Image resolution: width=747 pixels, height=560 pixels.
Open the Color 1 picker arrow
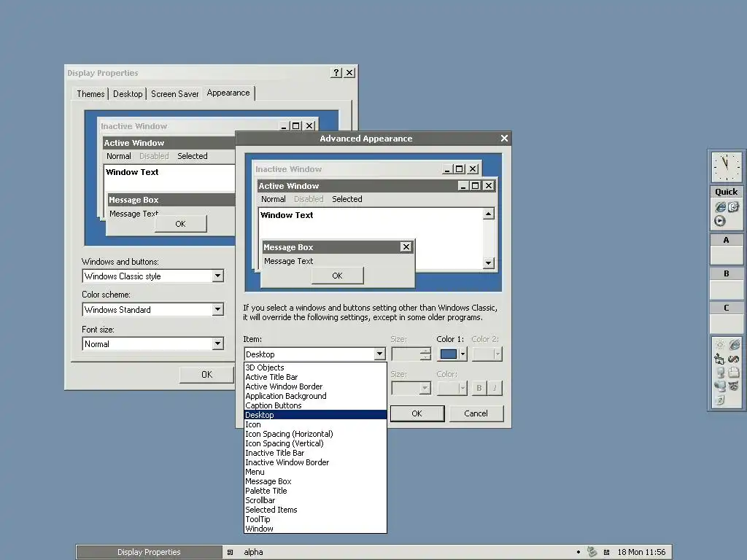tap(462, 354)
